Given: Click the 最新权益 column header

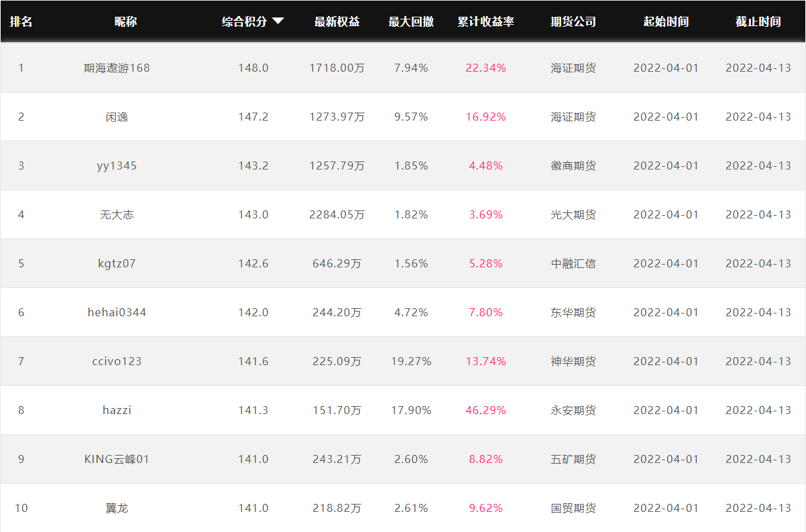Looking at the screenshot, I should 337,21.
